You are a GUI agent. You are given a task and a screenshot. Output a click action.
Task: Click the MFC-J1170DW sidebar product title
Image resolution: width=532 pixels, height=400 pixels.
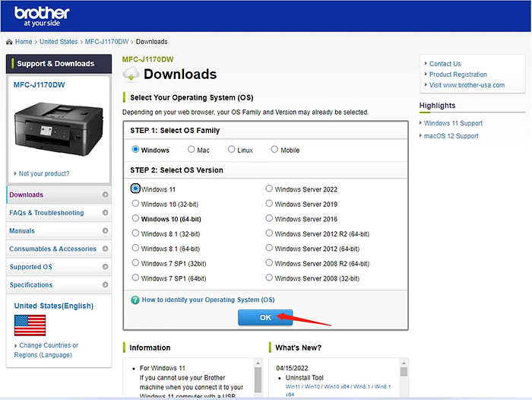[39, 85]
